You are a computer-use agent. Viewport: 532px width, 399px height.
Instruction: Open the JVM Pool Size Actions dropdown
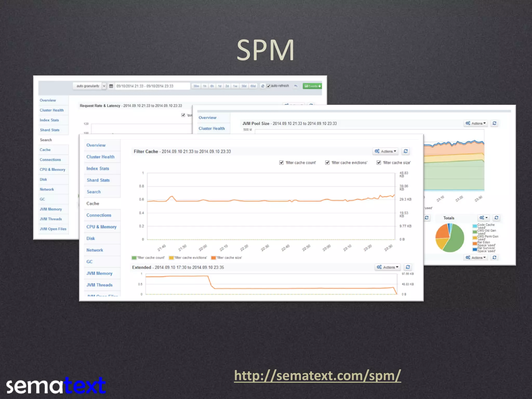point(476,123)
